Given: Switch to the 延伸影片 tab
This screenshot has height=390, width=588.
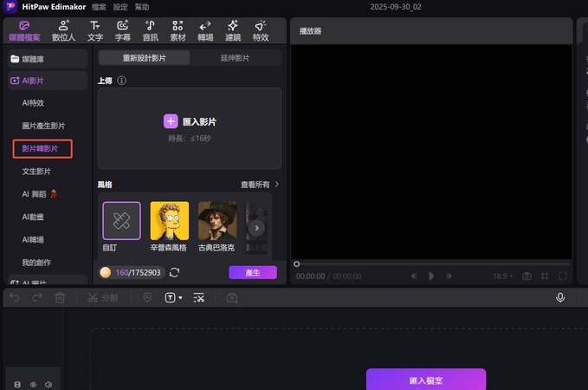Looking at the screenshot, I should (x=235, y=58).
